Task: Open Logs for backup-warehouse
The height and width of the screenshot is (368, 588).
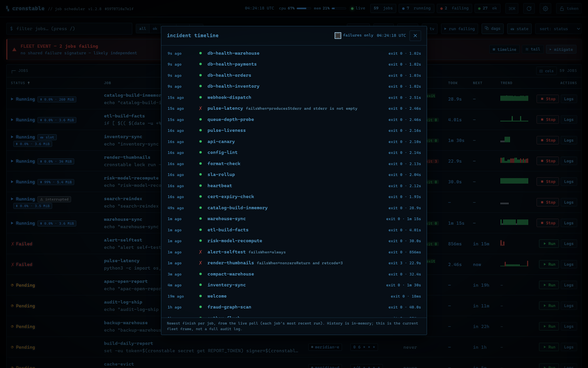Action: 569,326
